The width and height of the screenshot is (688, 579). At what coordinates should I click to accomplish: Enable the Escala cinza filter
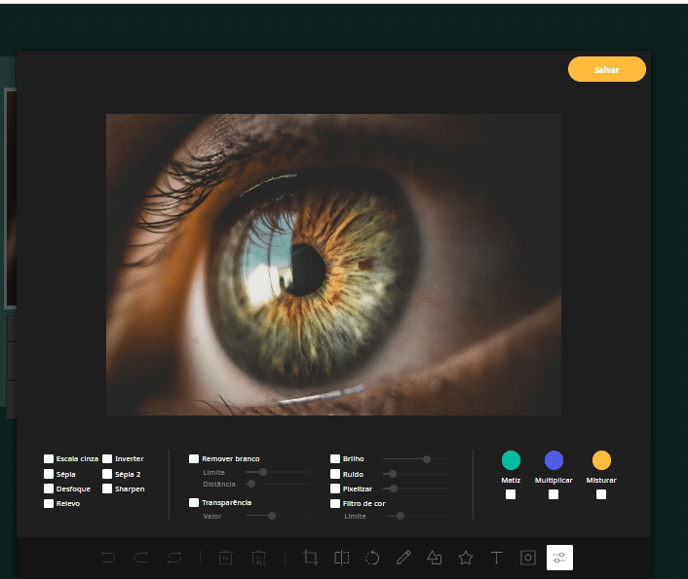click(49, 459)
